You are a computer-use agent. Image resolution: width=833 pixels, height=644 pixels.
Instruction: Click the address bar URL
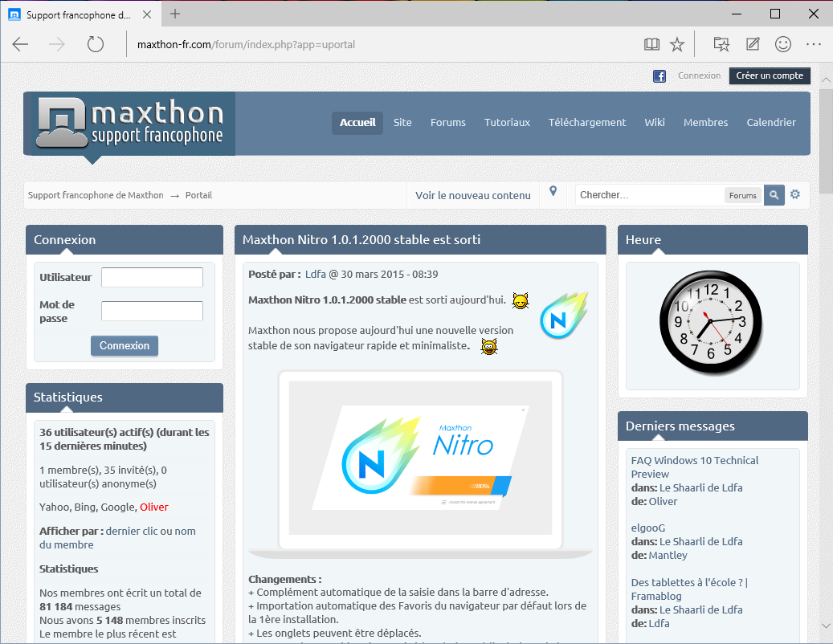(246, 45)
